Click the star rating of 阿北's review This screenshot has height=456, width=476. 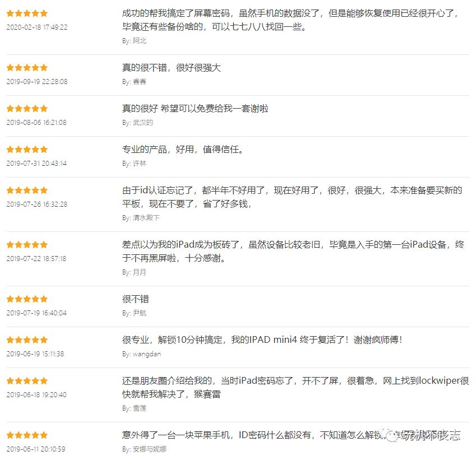(x=27, y=13)
